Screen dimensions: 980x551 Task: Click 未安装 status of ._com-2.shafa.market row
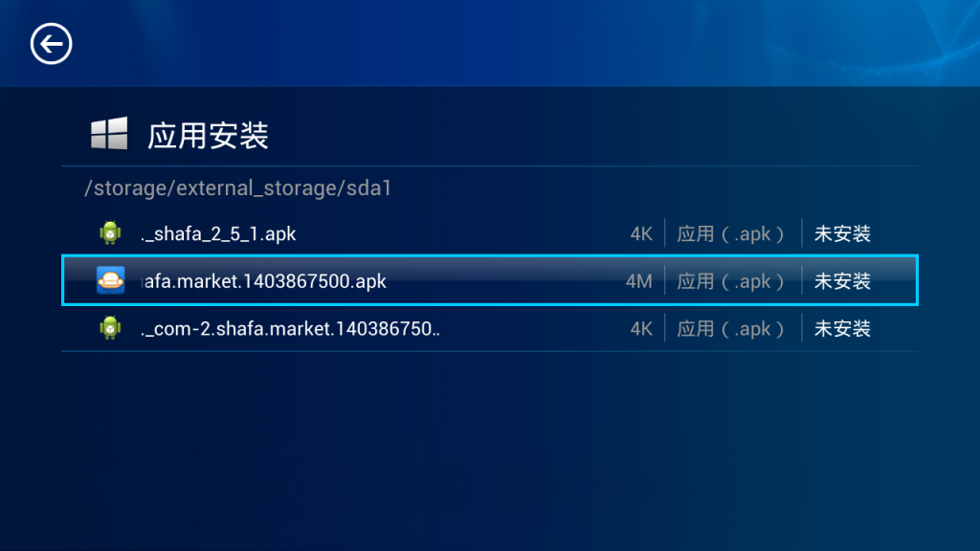tap(842, 329)
